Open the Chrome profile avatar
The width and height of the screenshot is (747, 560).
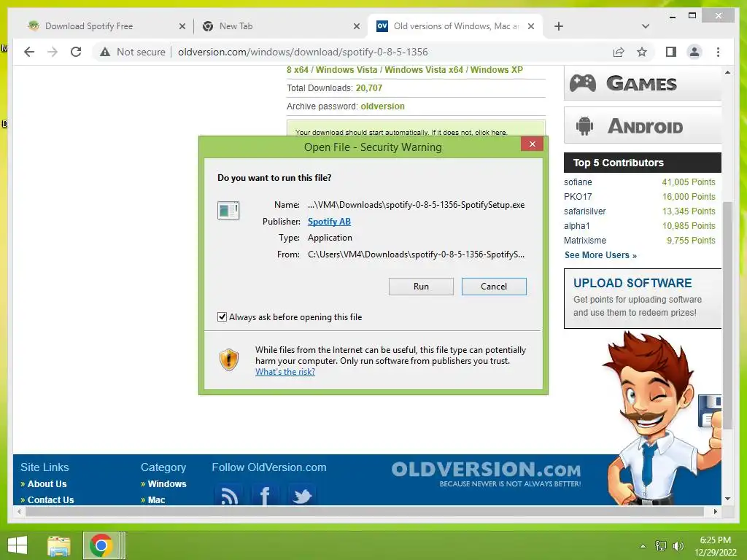694,52
